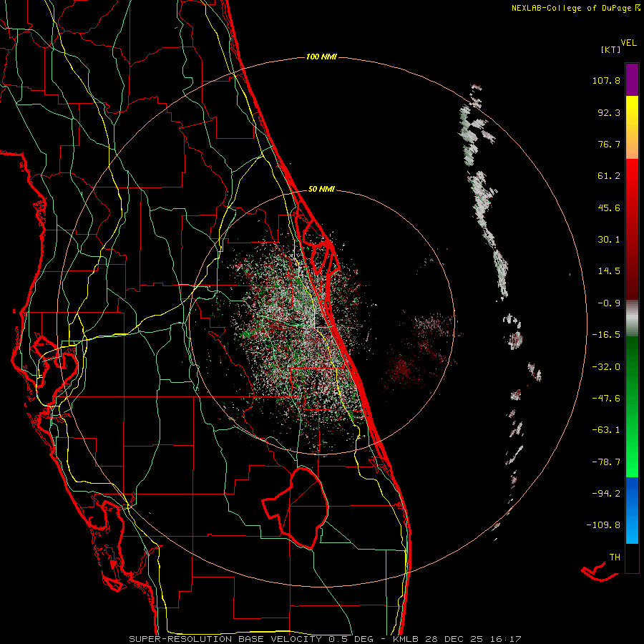Click the -109.8 velocity scale value
Screen dimensions: 644x644
tap(604, 525)
